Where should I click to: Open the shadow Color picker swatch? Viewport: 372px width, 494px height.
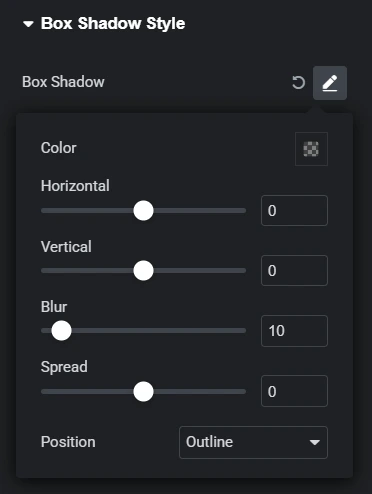point(311,149)
